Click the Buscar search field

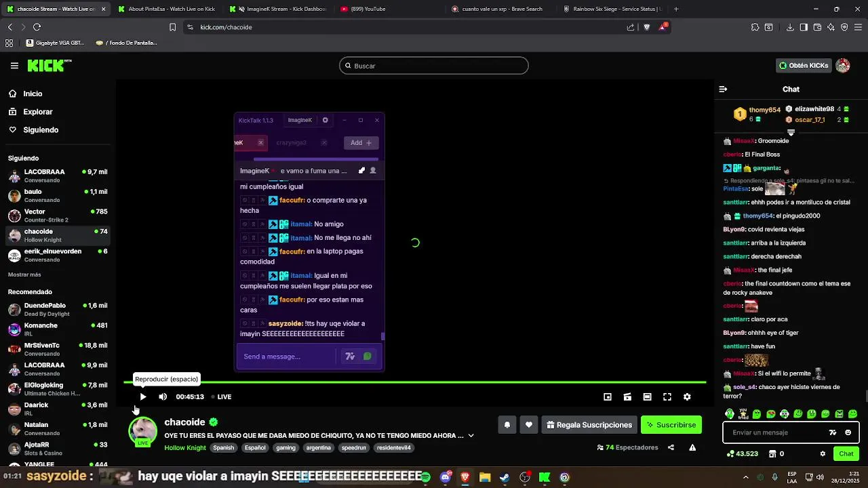pos(434,66)
